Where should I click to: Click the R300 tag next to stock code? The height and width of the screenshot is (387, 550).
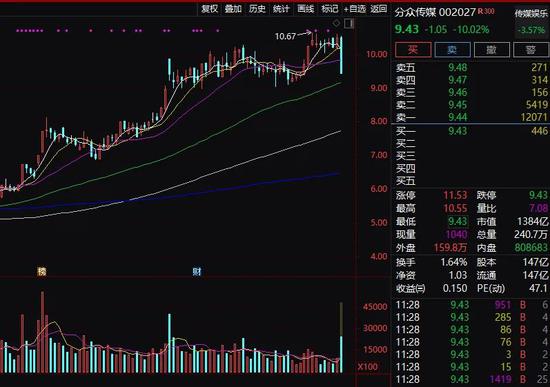click(x=486, y=11)
